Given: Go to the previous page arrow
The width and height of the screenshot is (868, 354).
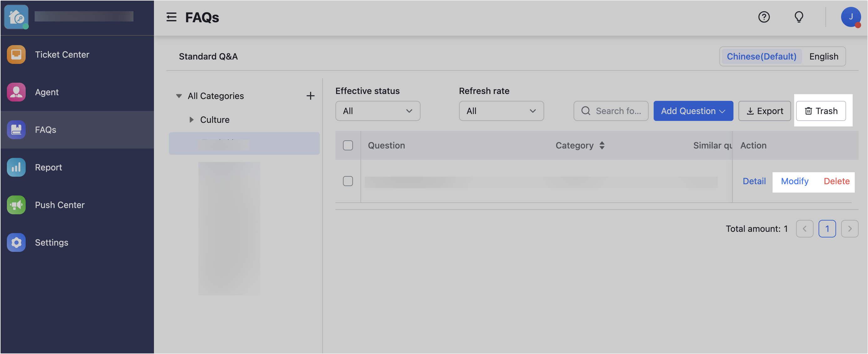Looking at the screenshot, I should (x=805, y=229).
